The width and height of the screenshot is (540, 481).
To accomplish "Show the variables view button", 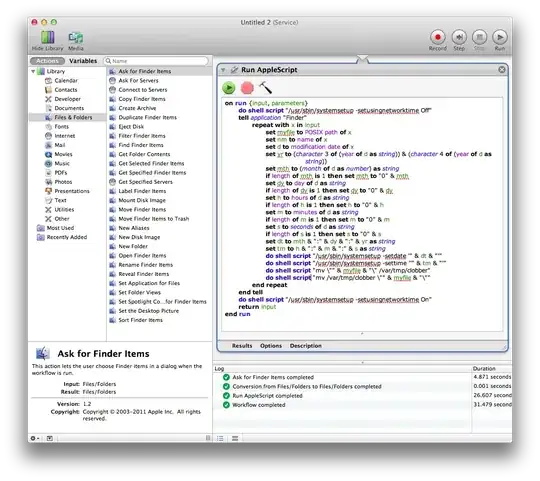I will point(235,439).
